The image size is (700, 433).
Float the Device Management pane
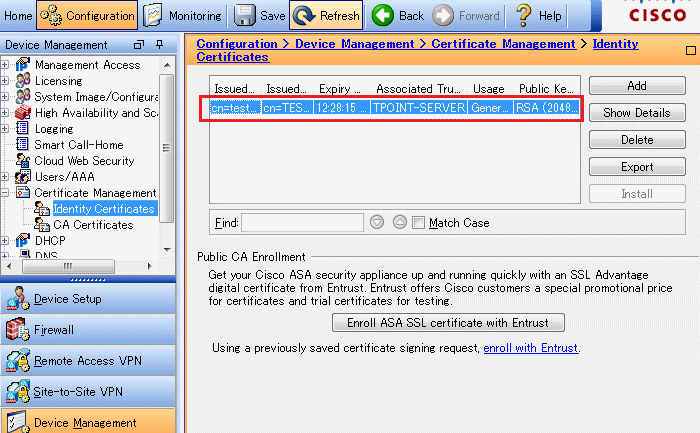click(139, 45)
